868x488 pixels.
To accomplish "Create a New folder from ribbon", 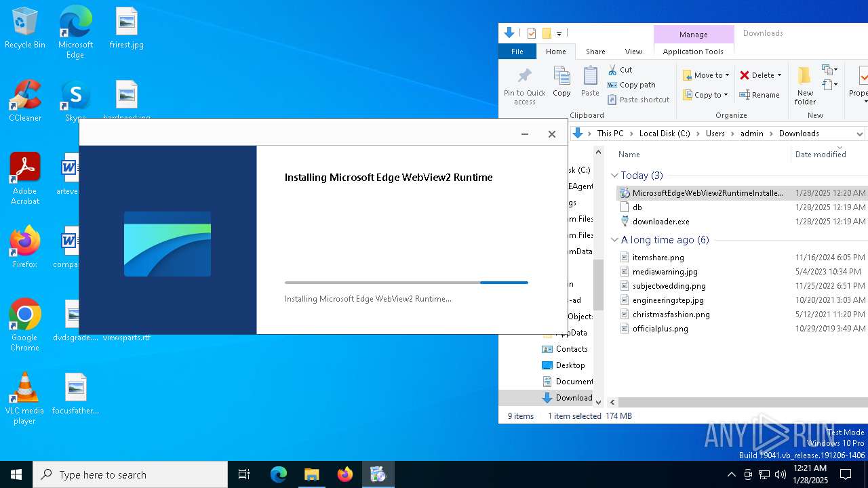I will pyautogui.click(x=805, y=86).
